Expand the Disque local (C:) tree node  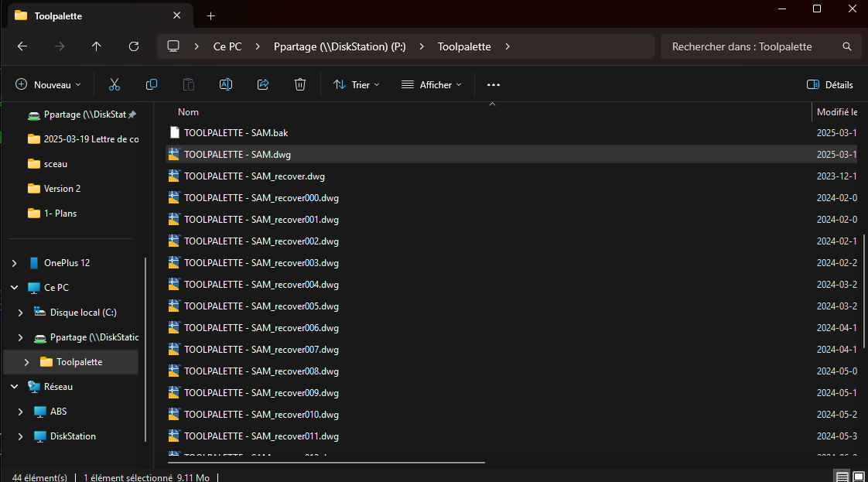tap(21, 313)
